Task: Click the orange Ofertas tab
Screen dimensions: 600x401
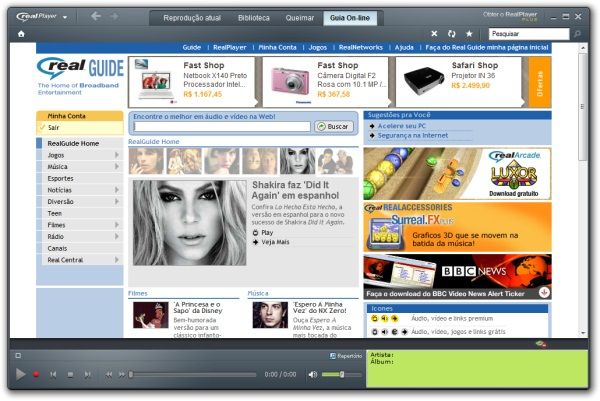Action: coord(540,82)
